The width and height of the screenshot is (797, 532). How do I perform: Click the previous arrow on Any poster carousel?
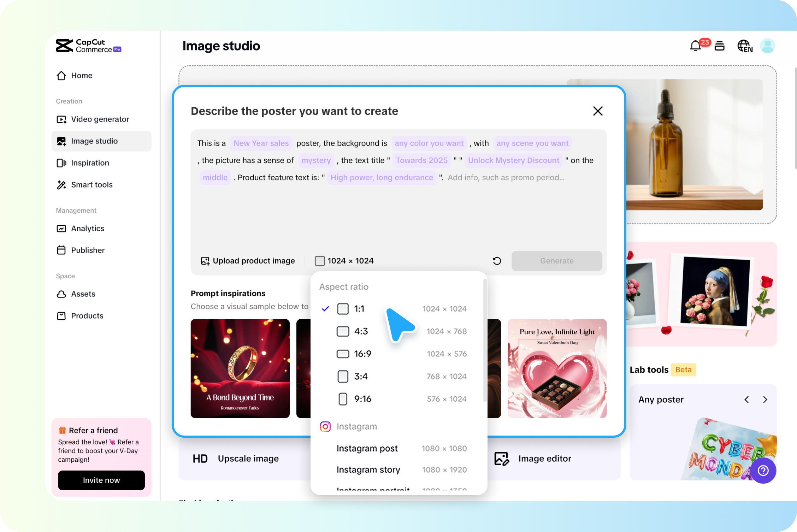[746, 400]
